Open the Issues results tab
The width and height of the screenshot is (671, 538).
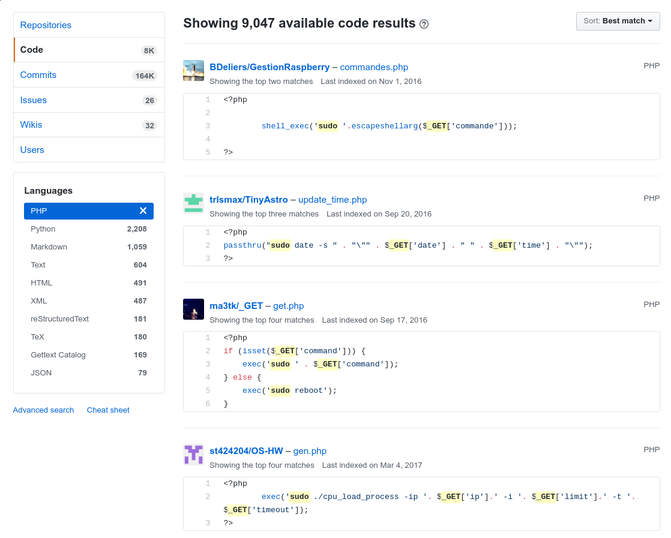33,100
